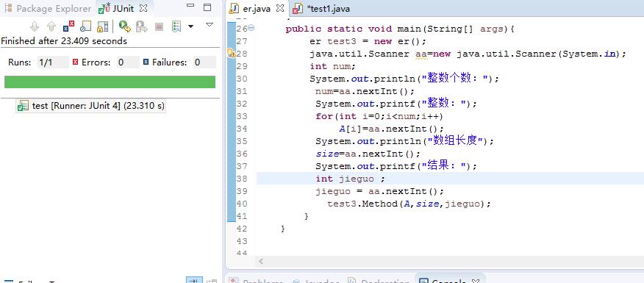Click the Errors count field
The height and width of the screenshot is (283, 644).
click(128, 62)
